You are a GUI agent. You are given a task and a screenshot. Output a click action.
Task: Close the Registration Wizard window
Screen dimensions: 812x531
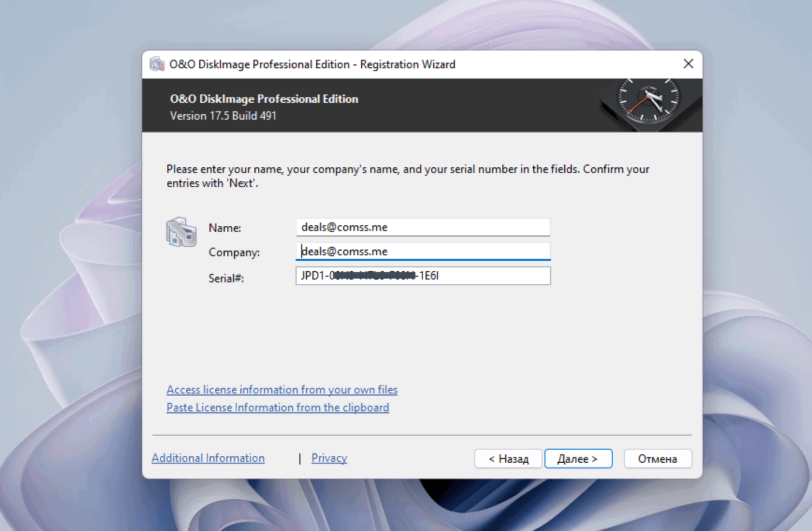(688, 64)
